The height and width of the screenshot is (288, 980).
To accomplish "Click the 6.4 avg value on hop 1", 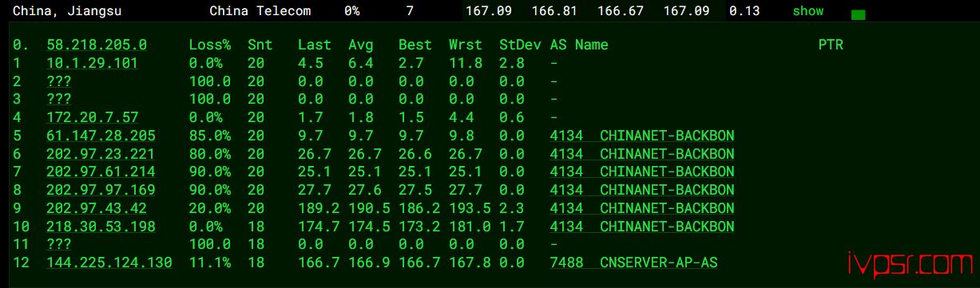I will [x=361, y=63].
